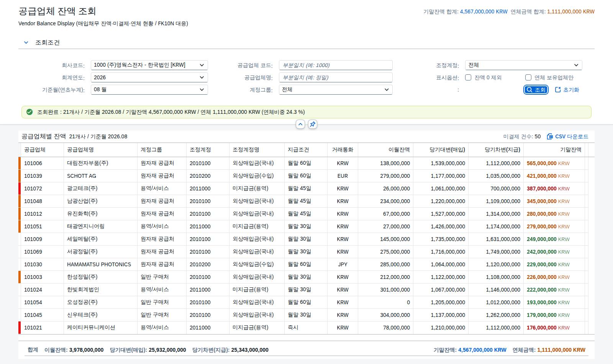Image resolution: width=613 pixels, height=364 pixels.
Task: Click vendor code 101069
Action: click(x=33, y=252)
